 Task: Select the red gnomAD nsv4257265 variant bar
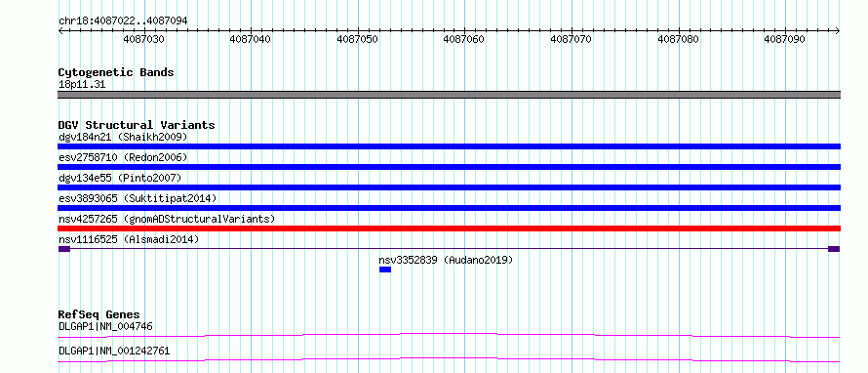[x=449, y=228]
